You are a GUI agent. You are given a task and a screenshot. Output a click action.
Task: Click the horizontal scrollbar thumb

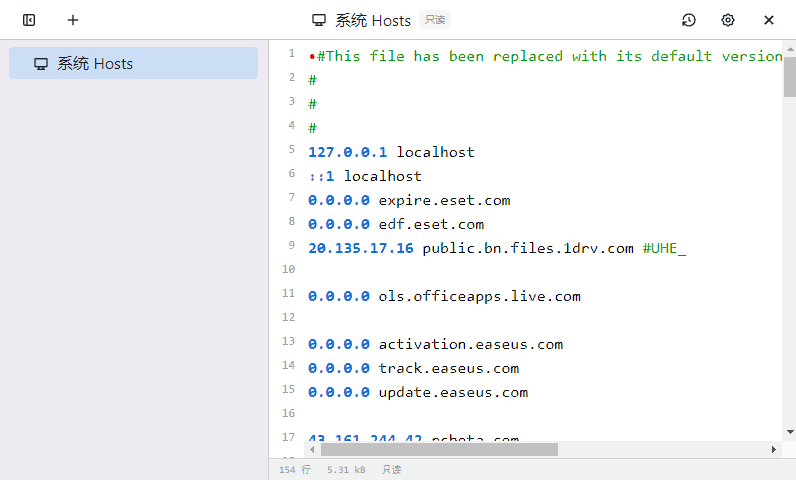click(x=439, y=450)
